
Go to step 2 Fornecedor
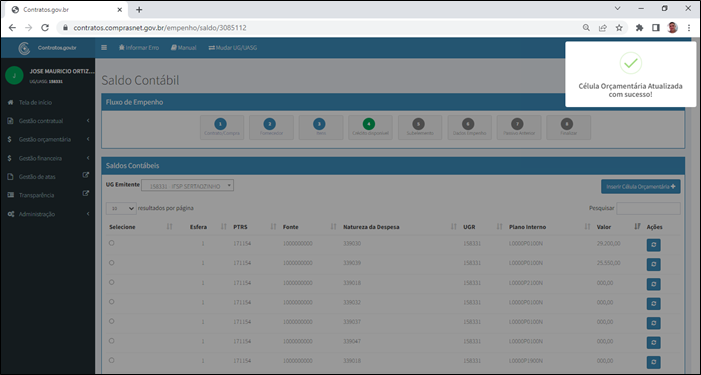pyautogui.click(x=271, y=127)
